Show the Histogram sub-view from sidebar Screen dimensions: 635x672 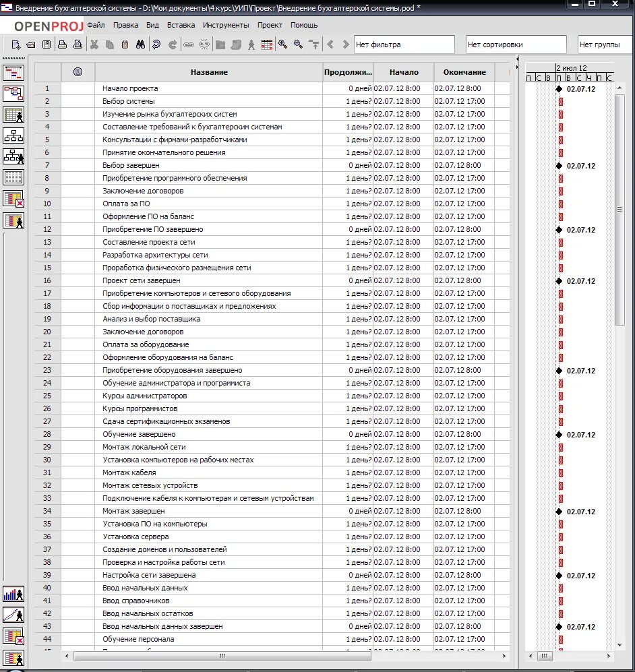tap(13, 594)
